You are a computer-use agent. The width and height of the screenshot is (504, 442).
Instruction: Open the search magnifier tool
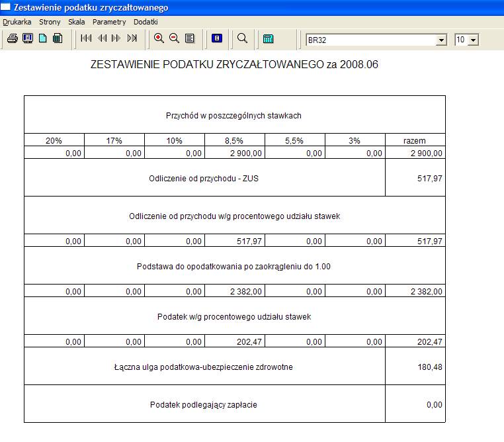click(x=242, y=38)
